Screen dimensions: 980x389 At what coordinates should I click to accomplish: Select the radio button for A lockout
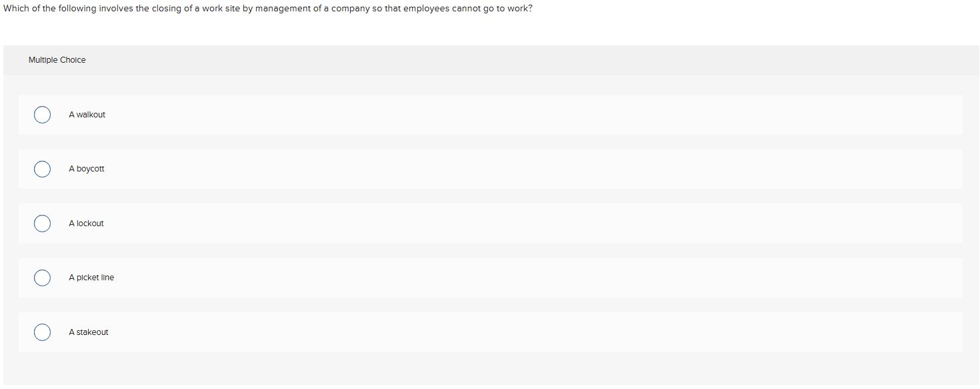[x=42, y=224]
